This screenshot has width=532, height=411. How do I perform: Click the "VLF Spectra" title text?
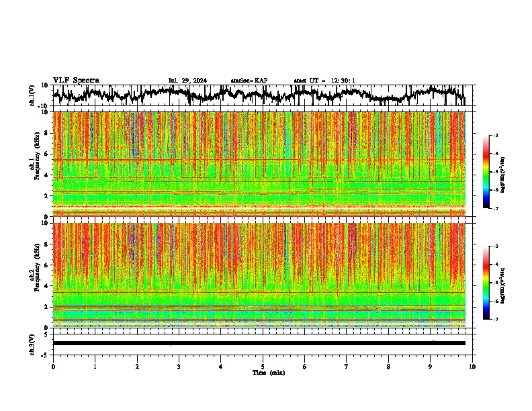point(76,80)
